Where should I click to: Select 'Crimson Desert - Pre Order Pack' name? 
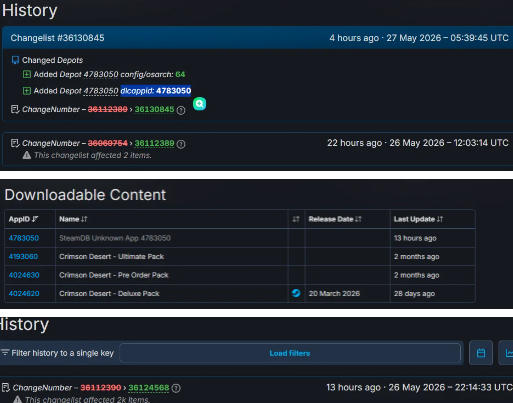(x=114, y=275)
